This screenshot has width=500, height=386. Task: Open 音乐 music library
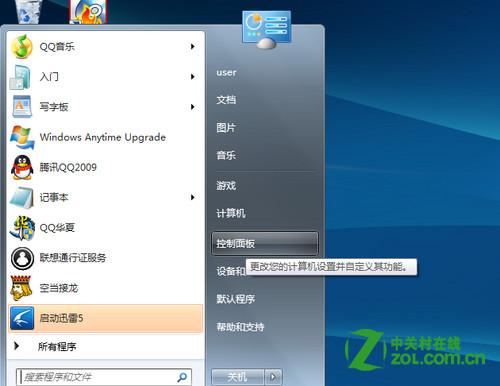226,155
